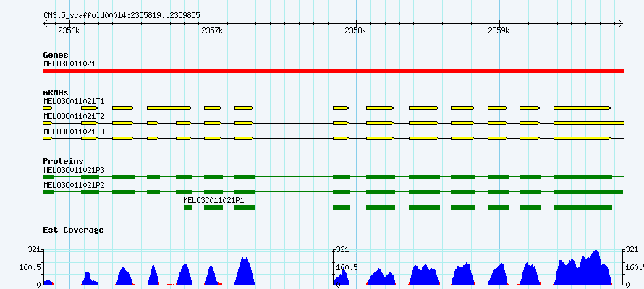The image size is (644, 289).
Task: Select the MELO3C011021P3 protein label
Action: pyautogui.click(x=74, y=170)
